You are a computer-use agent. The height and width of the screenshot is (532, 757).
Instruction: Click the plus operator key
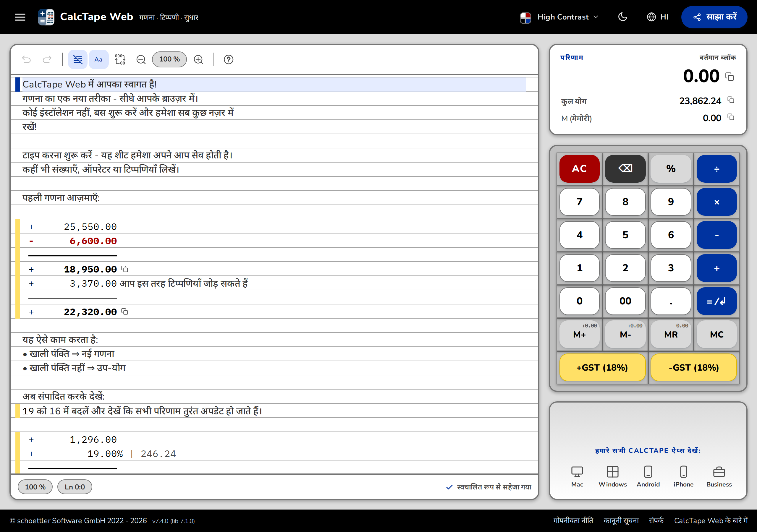tap(716, 268)
